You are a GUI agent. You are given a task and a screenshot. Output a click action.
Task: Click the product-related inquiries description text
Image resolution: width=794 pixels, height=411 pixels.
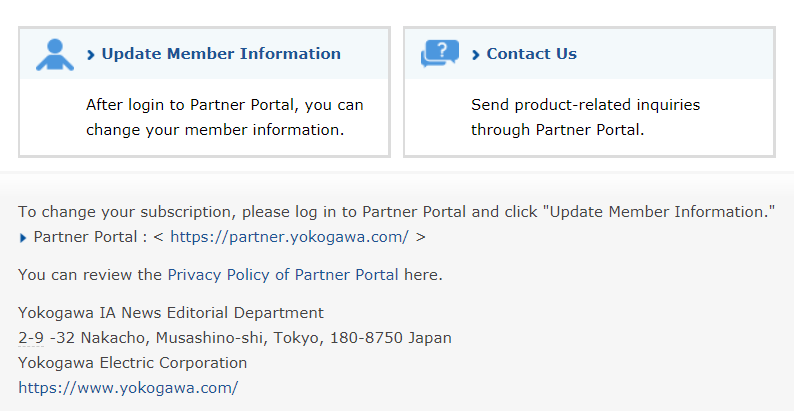click(x=585, y=117)
